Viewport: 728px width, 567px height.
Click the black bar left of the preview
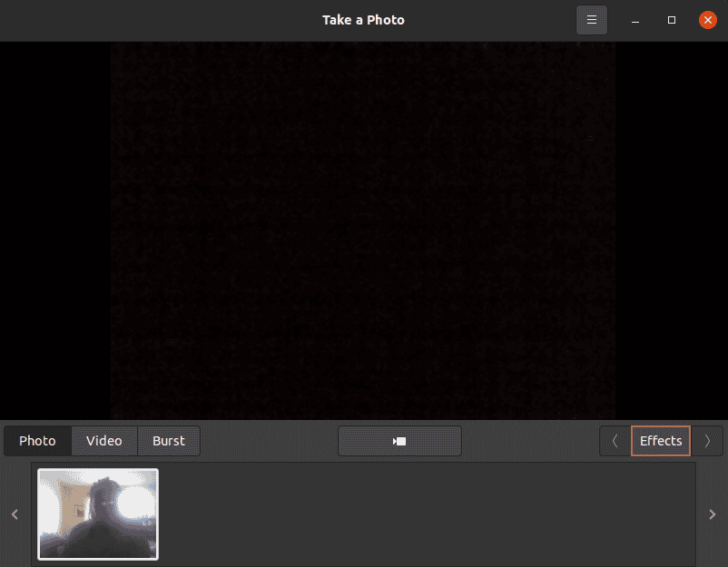[54, 227]
